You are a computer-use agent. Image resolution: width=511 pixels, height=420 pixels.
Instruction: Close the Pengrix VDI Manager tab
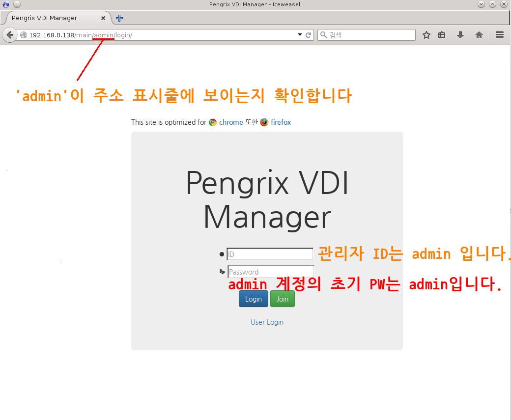(103, 18)
